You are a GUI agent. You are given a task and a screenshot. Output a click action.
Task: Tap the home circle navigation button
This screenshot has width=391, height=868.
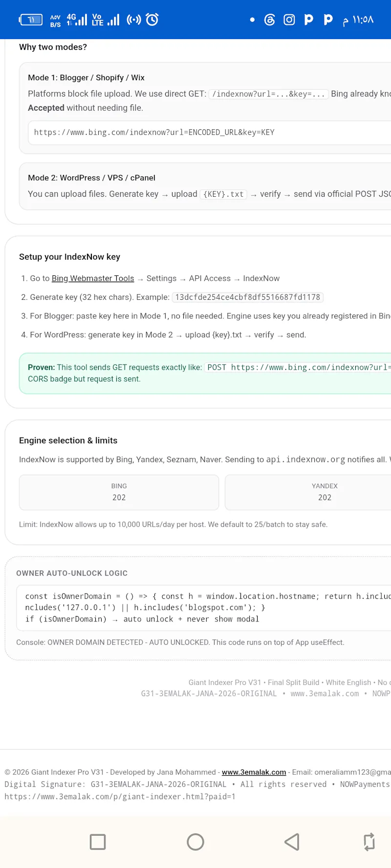pos(195,842)
